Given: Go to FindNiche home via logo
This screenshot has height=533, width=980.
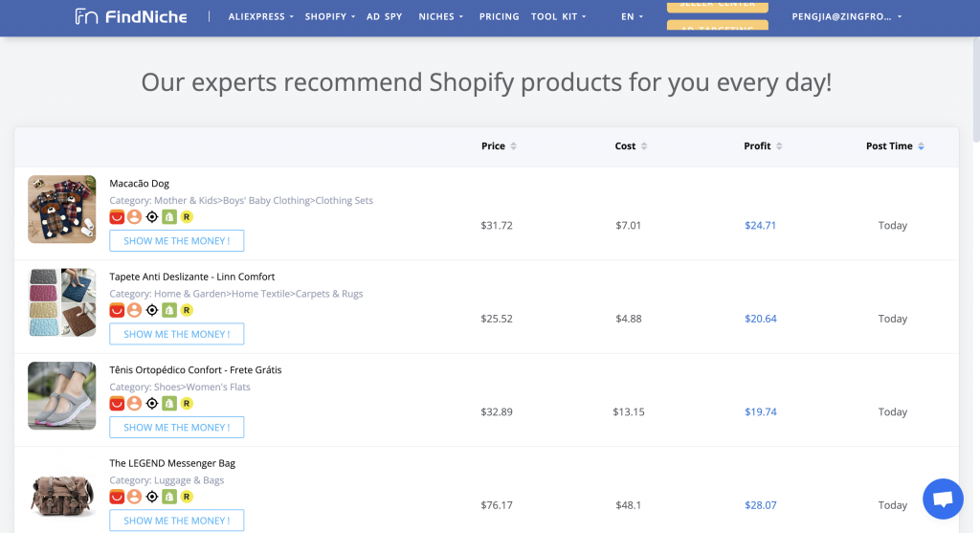Looking at the screenshot, I should (x=130, y=16).
